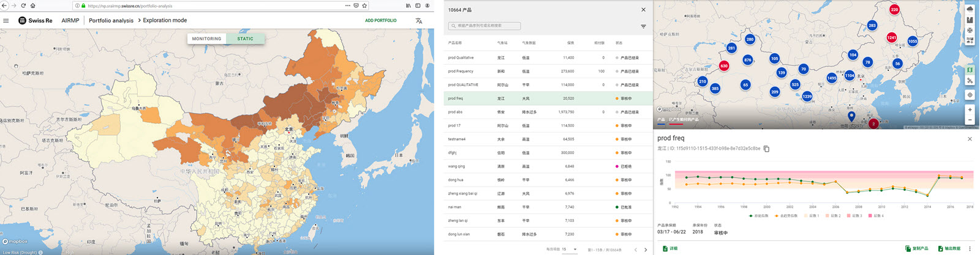Open the three-dot more options menu
The height and width of the screenshot is (255, 980).
coord(970,249)
